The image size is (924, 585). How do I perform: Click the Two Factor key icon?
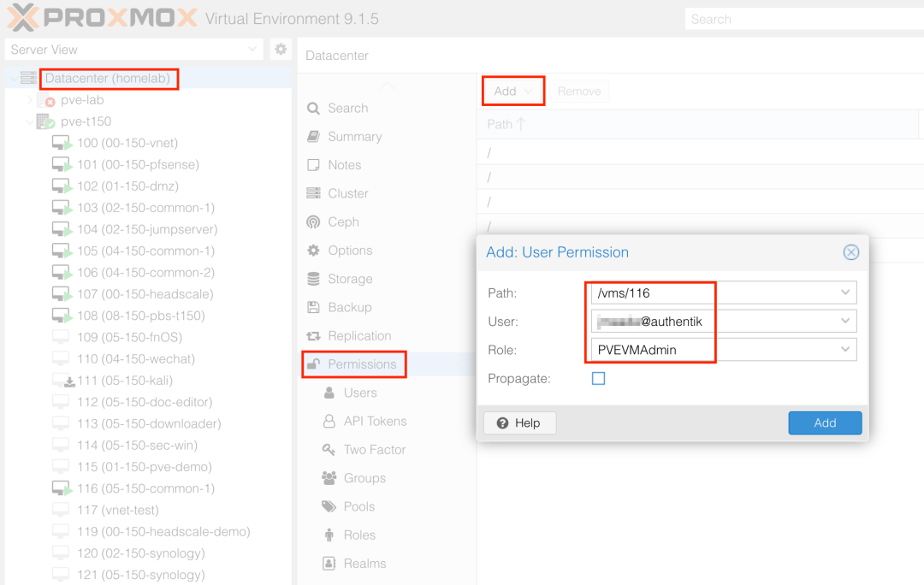[x=329, y=450]
